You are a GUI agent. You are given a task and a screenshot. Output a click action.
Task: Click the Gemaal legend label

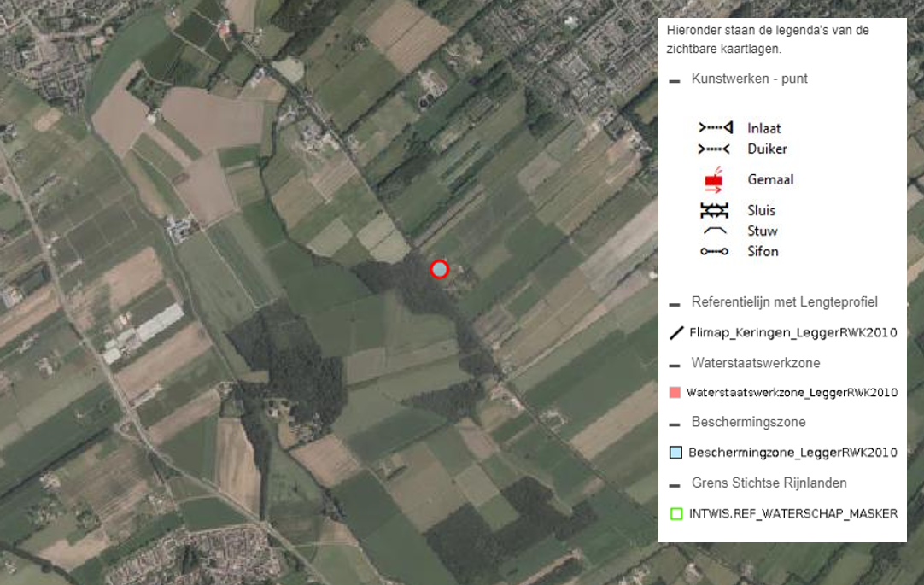point(770,179)
